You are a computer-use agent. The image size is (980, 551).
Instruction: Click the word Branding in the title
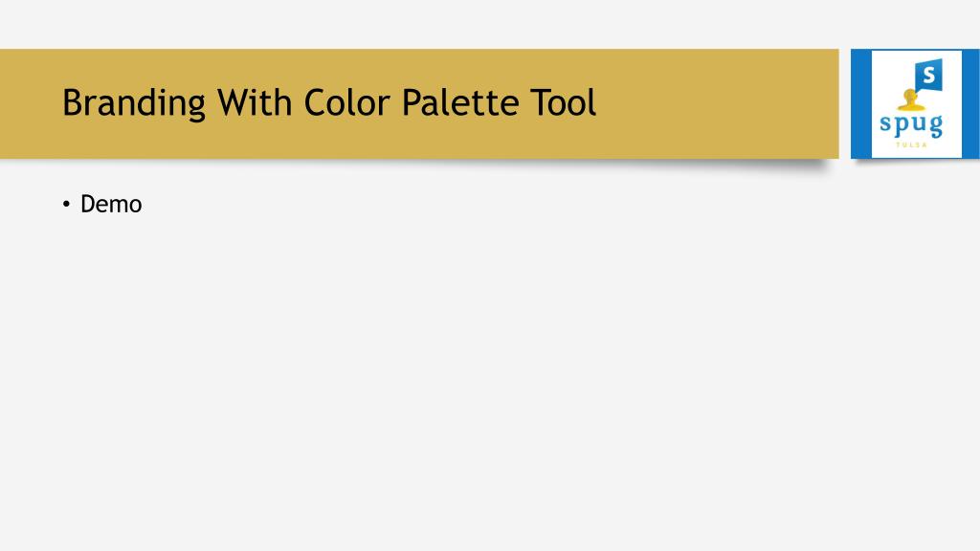click(134, 103)
